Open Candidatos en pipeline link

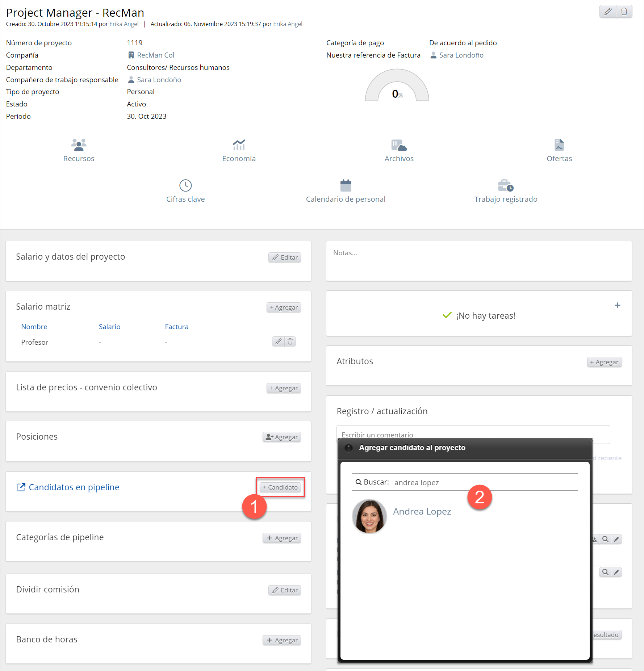click(74, 487)
